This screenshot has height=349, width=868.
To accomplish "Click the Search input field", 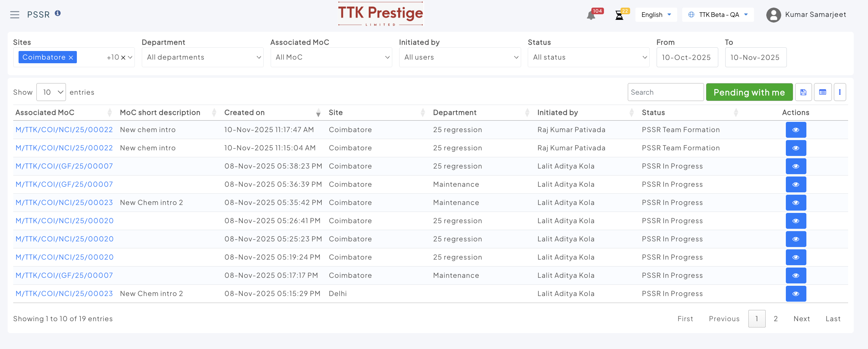I will (665, 92).
